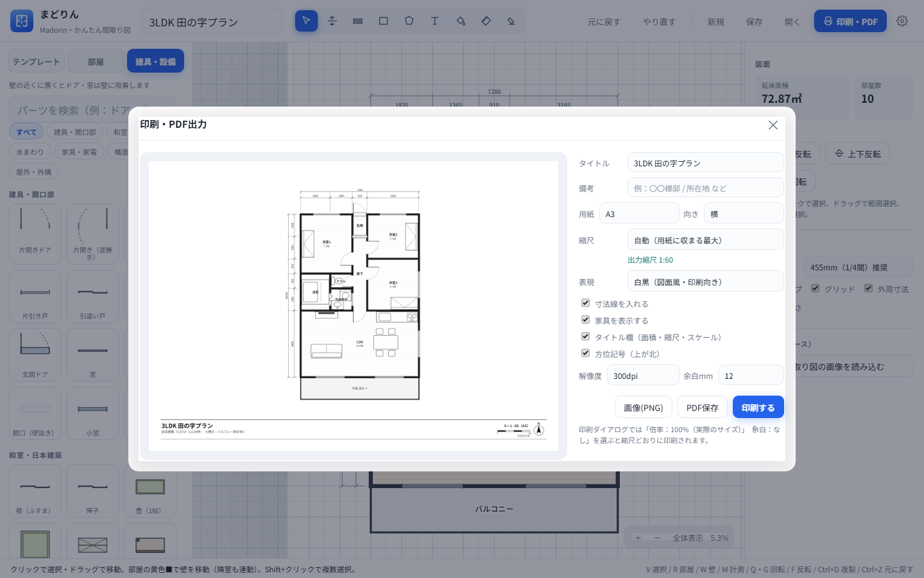Select the move/pan tool icon
This screenshot has height=578, width=924.
point(332,21)
